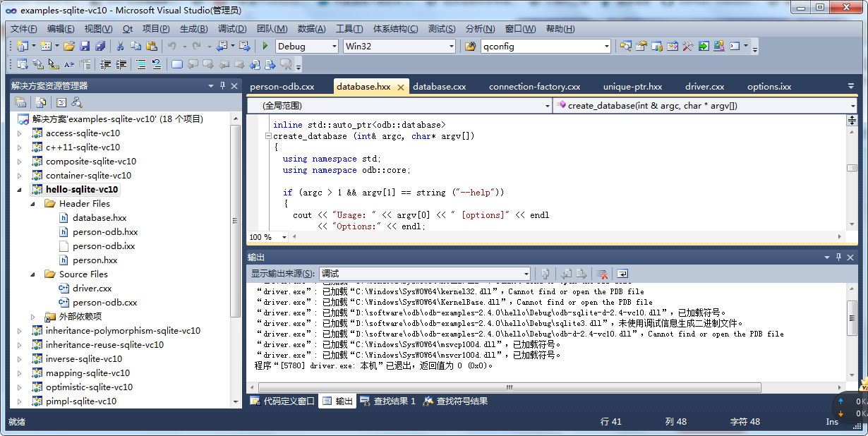Click the Undo toolbar icon
The height and width of the screenshot is (436, 868).
click(x=171, y=46)
